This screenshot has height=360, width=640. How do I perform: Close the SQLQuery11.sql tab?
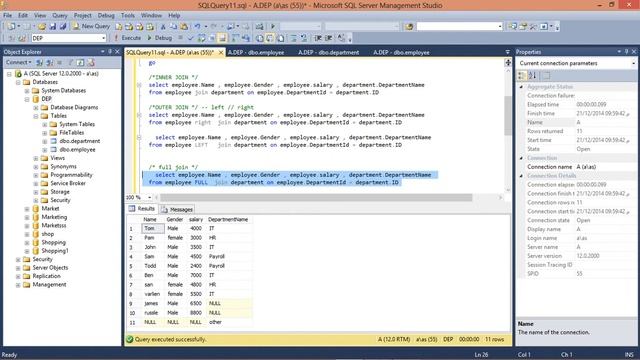point(221,53)
